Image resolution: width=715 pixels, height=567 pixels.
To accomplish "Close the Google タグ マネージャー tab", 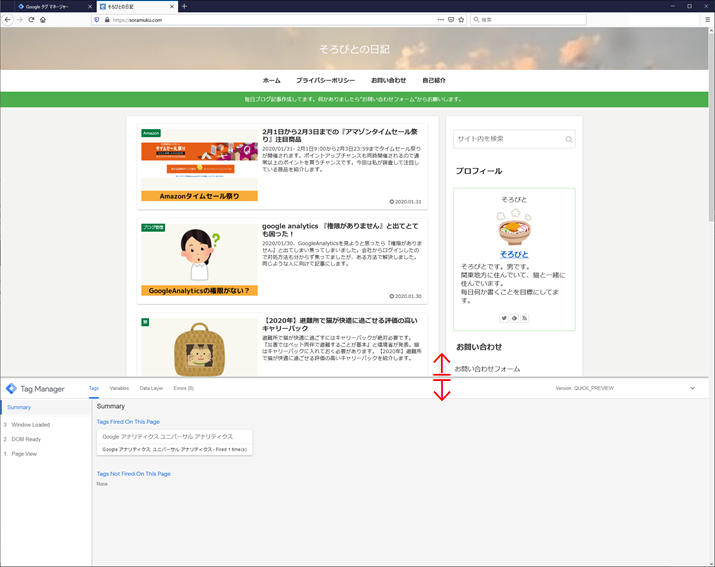I will pyautogui.click(x=90, y=6).
